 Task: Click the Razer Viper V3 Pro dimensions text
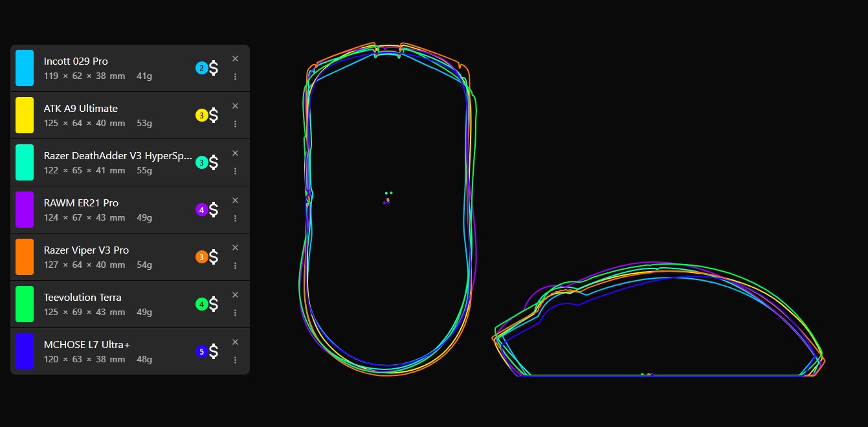pyautogui.click(x=84, y=265)
